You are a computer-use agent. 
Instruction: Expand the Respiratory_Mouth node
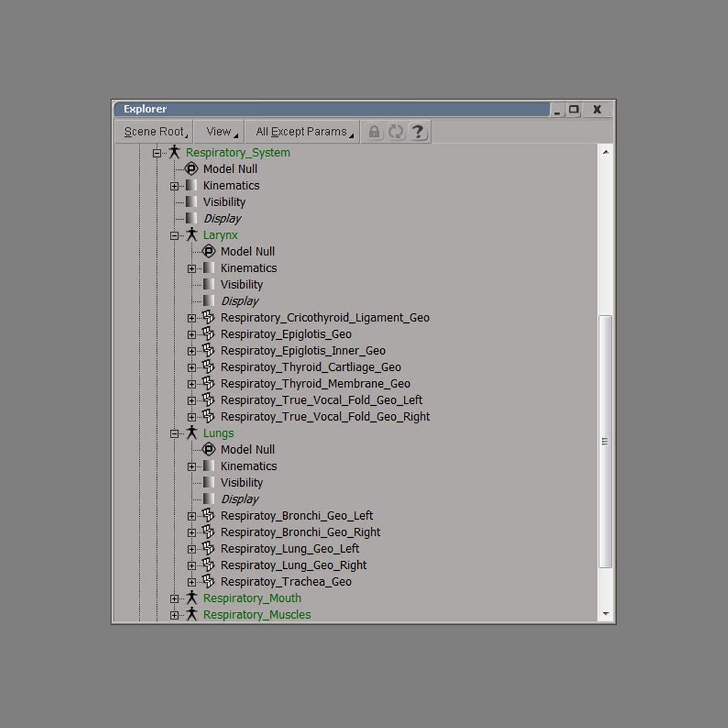click(x=174, y=599)
